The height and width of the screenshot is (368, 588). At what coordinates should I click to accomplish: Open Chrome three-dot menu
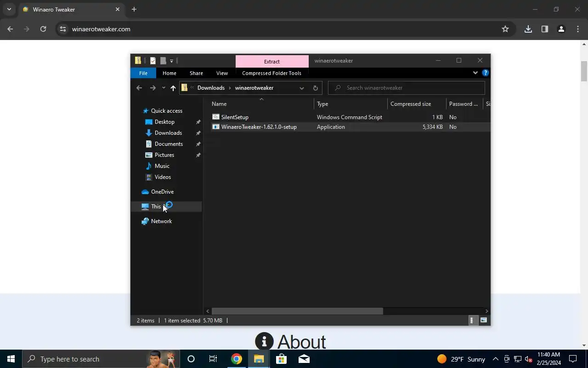click(x=578, y=29)
